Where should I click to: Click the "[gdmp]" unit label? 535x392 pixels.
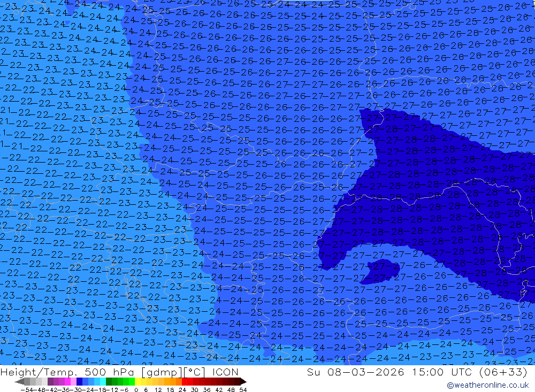(162, 372)
